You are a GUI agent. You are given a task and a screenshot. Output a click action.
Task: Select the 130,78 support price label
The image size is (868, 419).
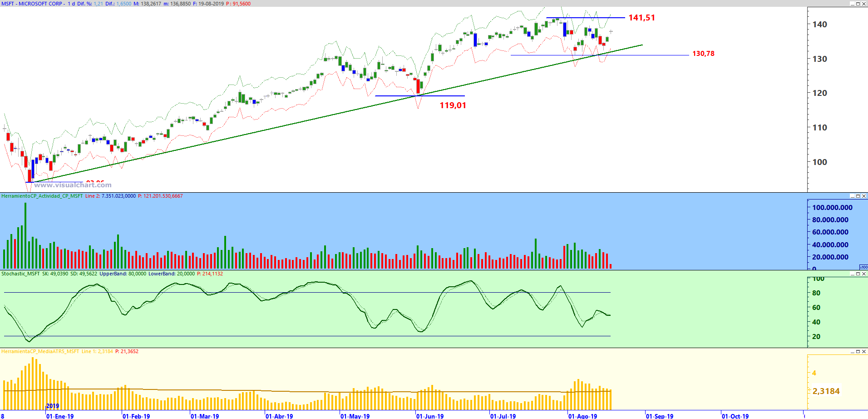click(703, 54)
